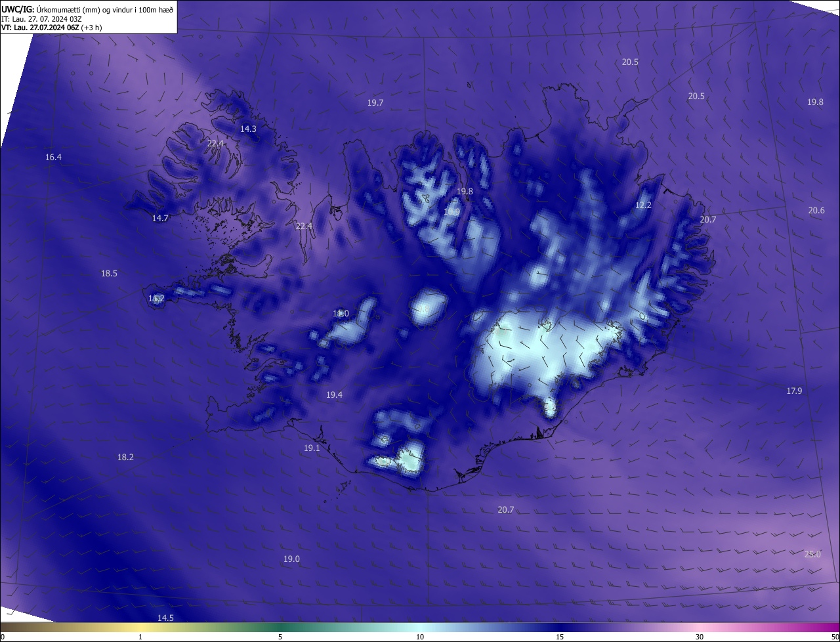The height and width of the screenshot is (642, 840).
Task: Click the 0 label on the color scale
Action: point(3,637)
